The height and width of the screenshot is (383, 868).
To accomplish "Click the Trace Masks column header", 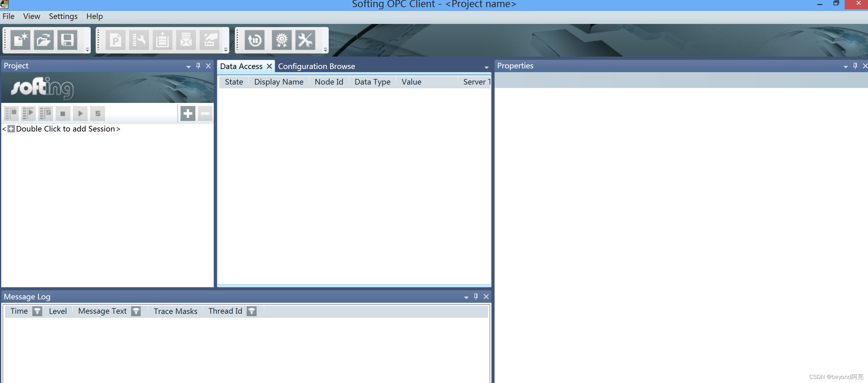I will click(x=176, y=311).
